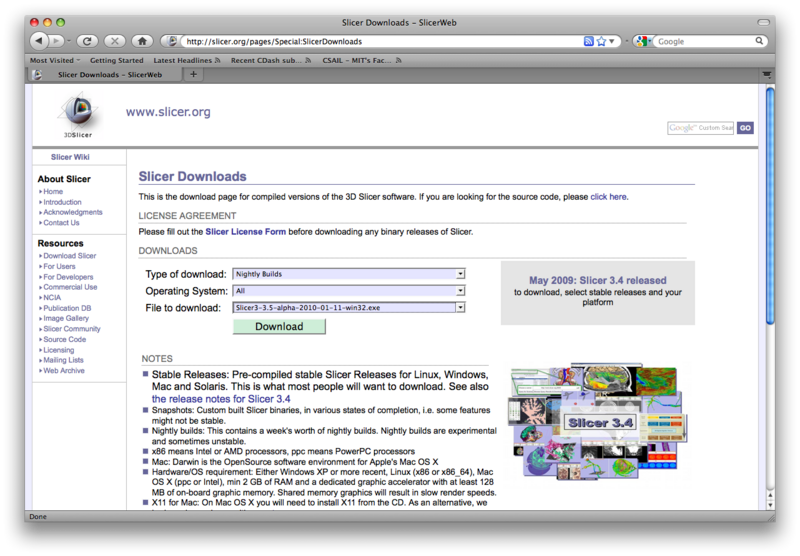Open the For Users sidebar link

click(x=59, y=266)
